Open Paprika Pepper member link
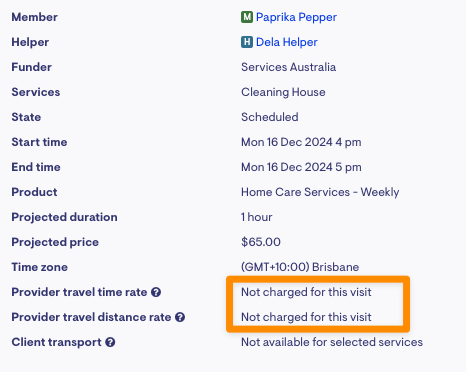This screenshot has width=466, height=372. [x=296, y=17]
